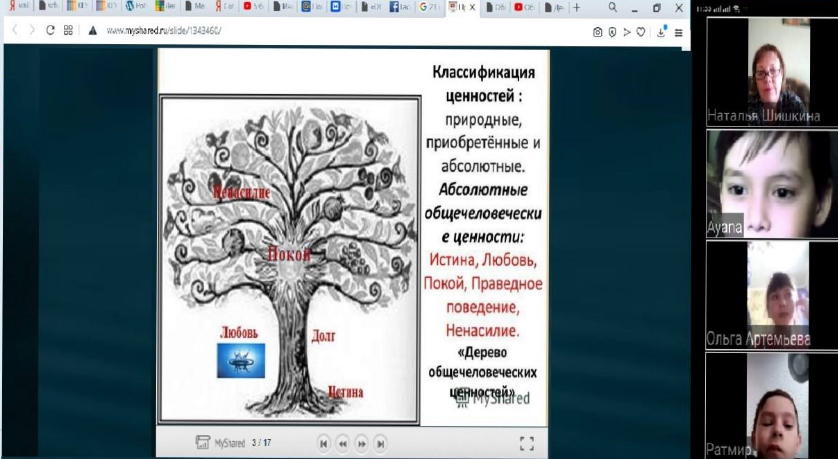Go back to previous page
Viewport: 838px width, 459px height.
point(13,30)
